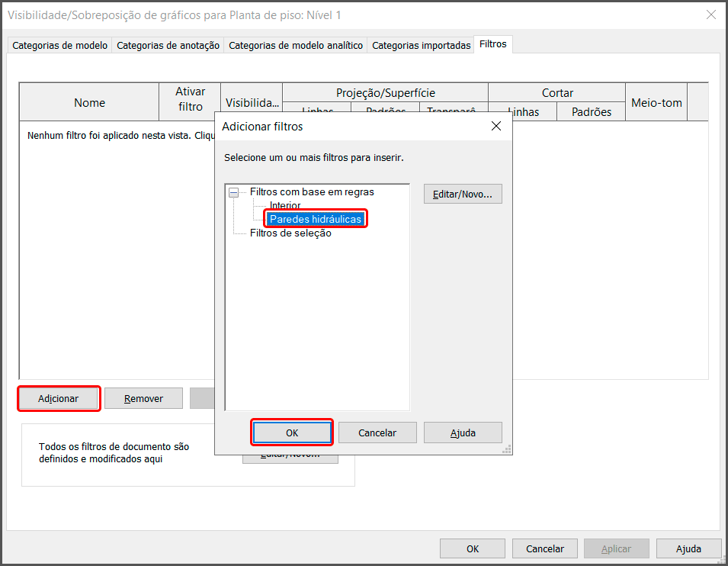Confirm with OK in Adicionar filtros dialog

(x=292, y=433)
